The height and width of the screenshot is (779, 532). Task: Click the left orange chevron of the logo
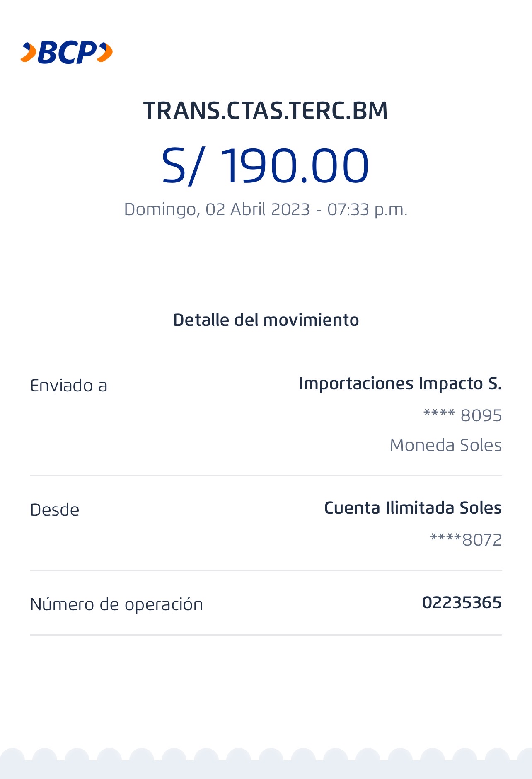point(28,53)
